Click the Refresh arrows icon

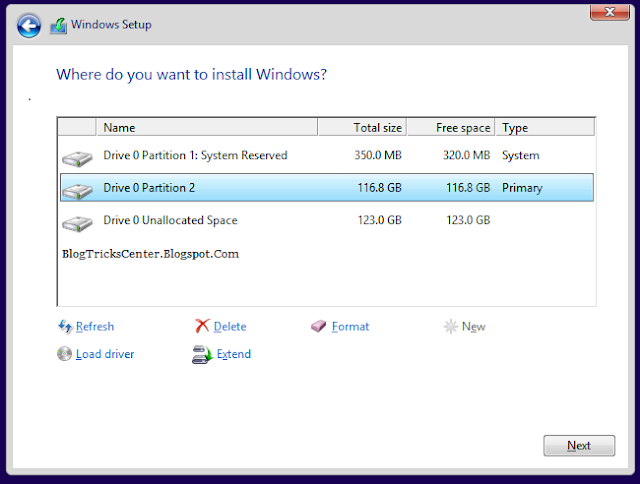65,326
